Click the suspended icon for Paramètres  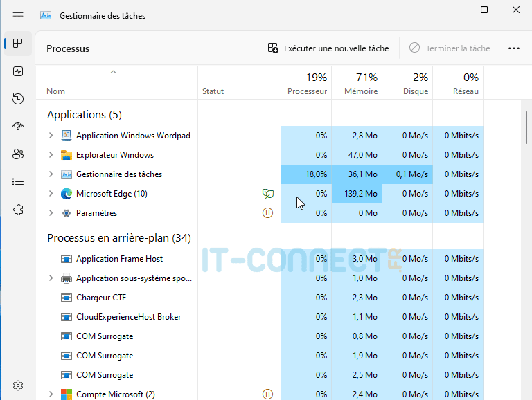click(267, 213)
